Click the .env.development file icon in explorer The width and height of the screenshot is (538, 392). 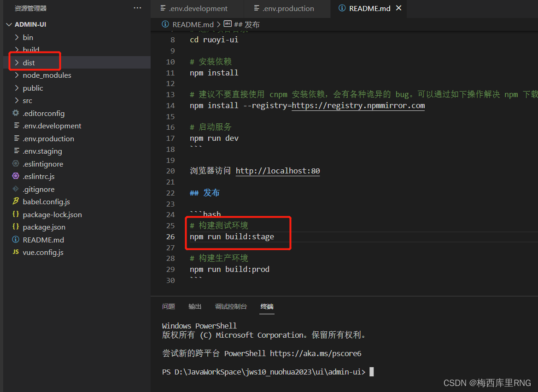tap(16, 126)
